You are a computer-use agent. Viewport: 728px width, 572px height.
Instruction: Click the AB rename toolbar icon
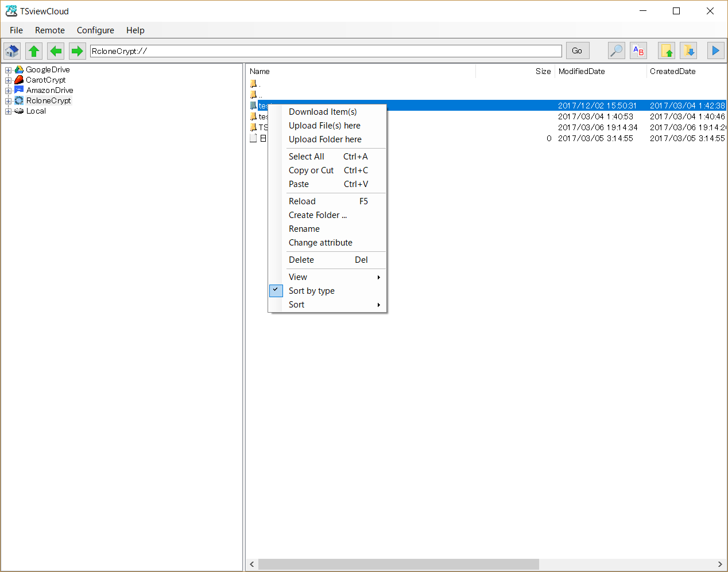638,51
